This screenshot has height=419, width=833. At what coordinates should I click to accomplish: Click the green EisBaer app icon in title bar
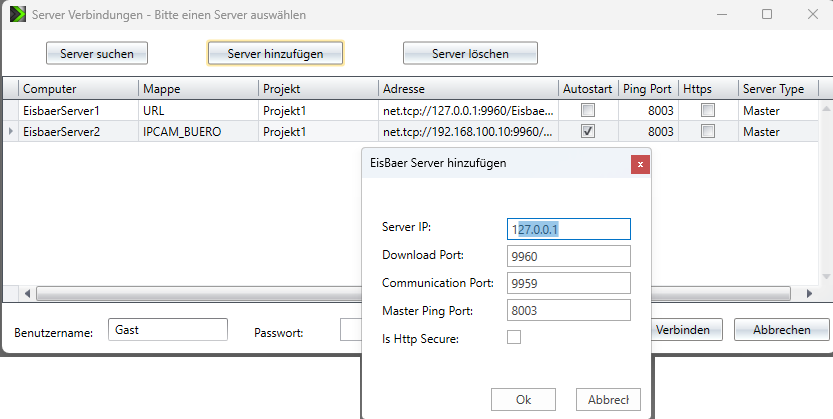(x=18, y=14)
